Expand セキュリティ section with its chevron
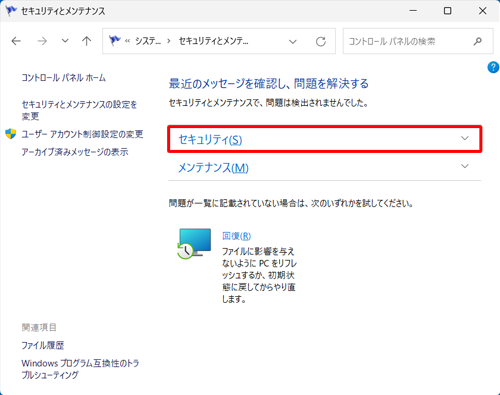500x395 pixels. pyautogui.click(x=465, y=138)
